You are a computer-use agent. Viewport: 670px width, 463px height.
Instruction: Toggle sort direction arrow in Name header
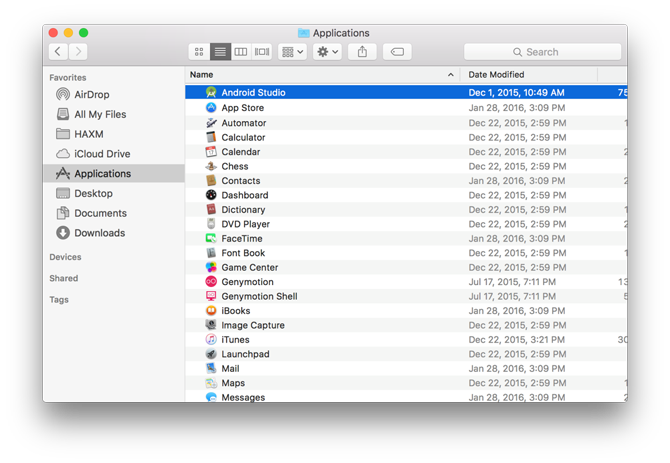(450, 75)
